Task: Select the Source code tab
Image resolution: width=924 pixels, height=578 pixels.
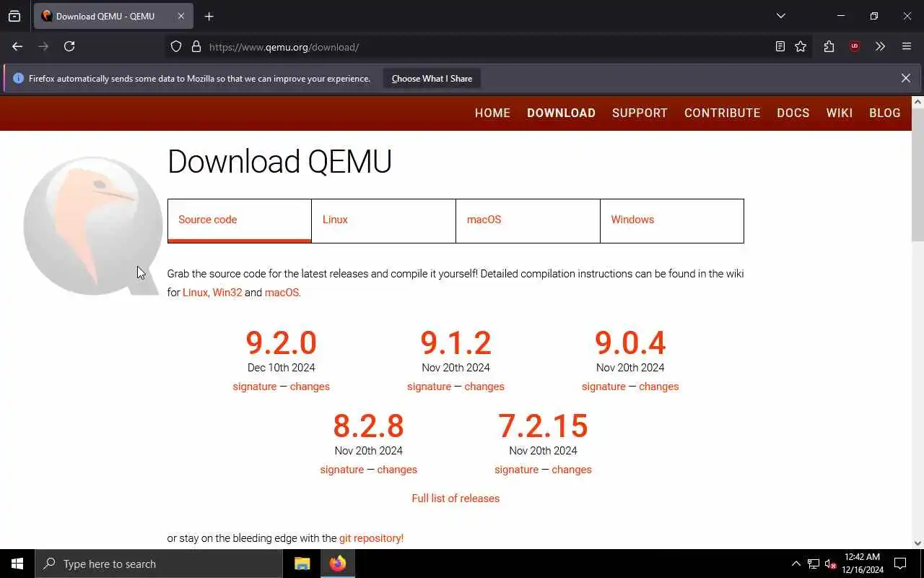Action: (240, 220)
